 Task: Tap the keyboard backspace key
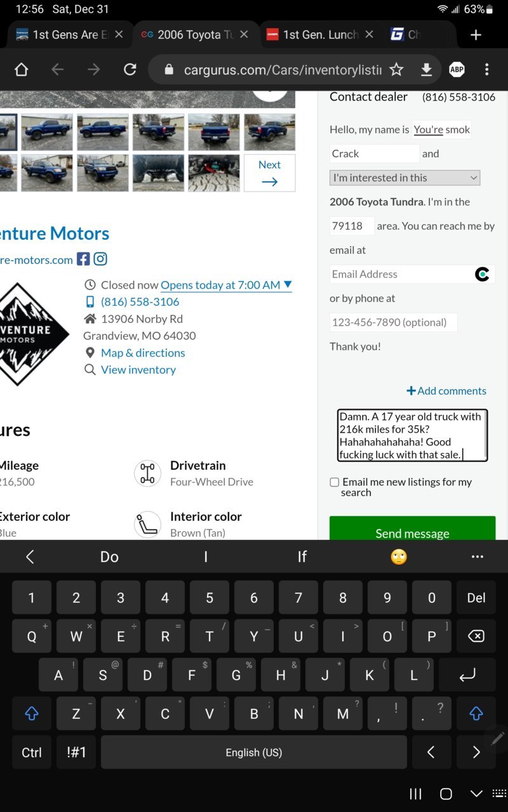click(x=476, y=636)
